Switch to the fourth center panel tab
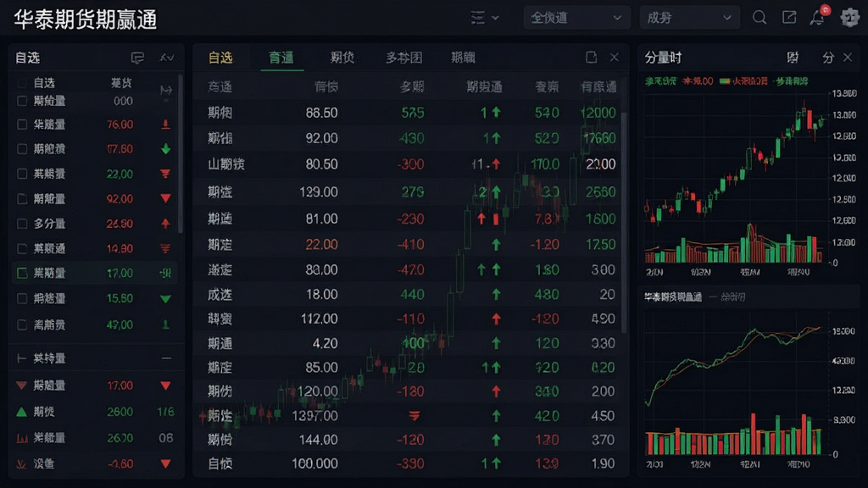 [x=403, y=58]
